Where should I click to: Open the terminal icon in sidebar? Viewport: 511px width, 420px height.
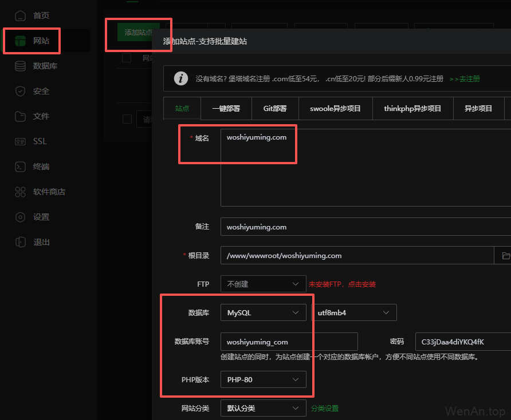21,167
